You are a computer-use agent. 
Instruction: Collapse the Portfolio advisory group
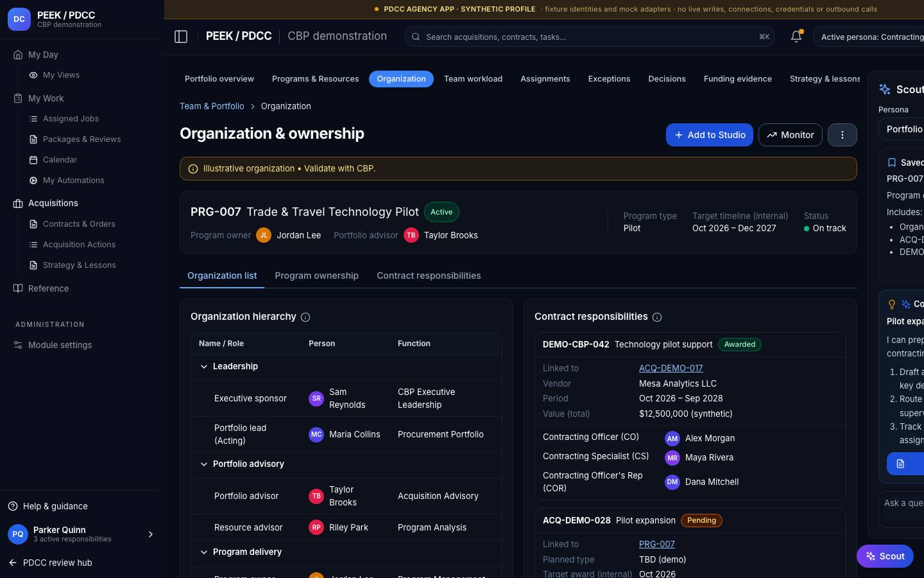(204, 464)
